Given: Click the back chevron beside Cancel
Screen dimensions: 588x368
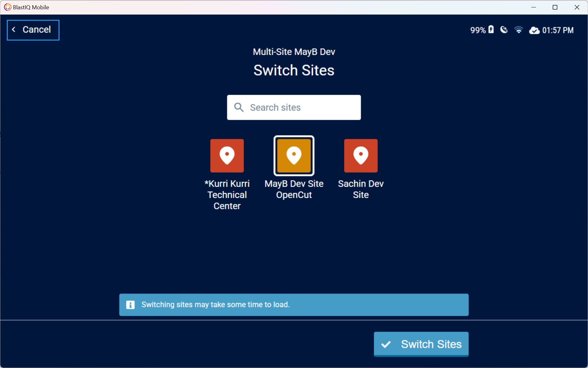Looking at the screenshot, I should (14, 30).
